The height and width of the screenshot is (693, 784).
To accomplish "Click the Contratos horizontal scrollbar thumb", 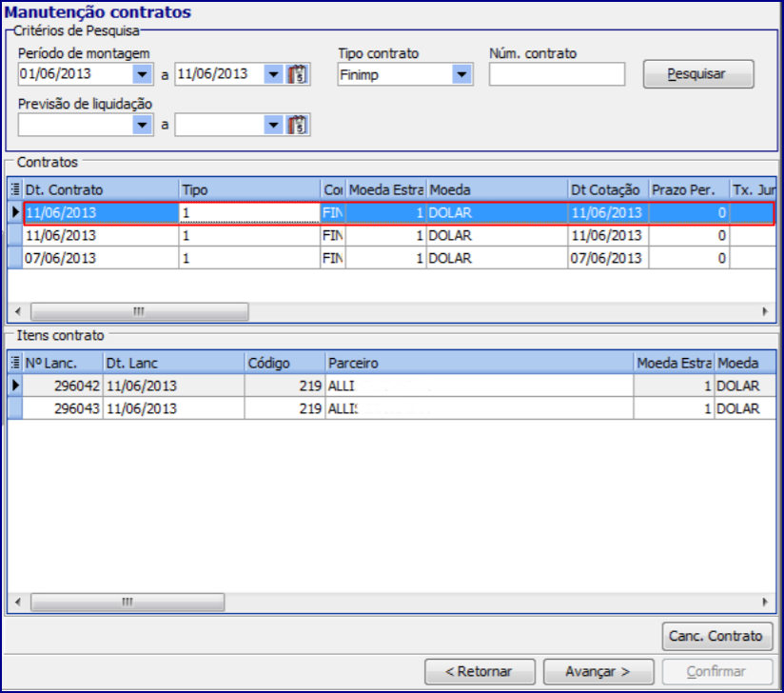I will pos(140,311).
